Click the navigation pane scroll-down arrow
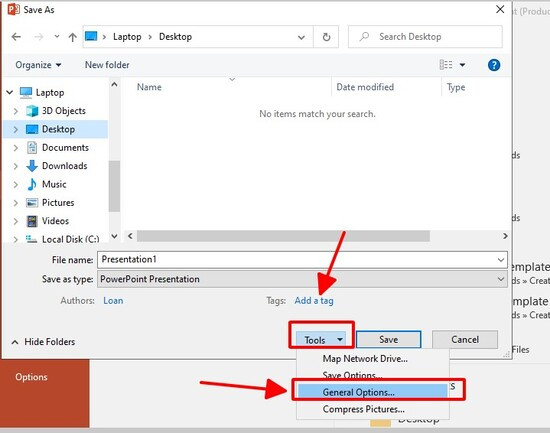This screenshot has width=550, height=433. tap(114, 236)
